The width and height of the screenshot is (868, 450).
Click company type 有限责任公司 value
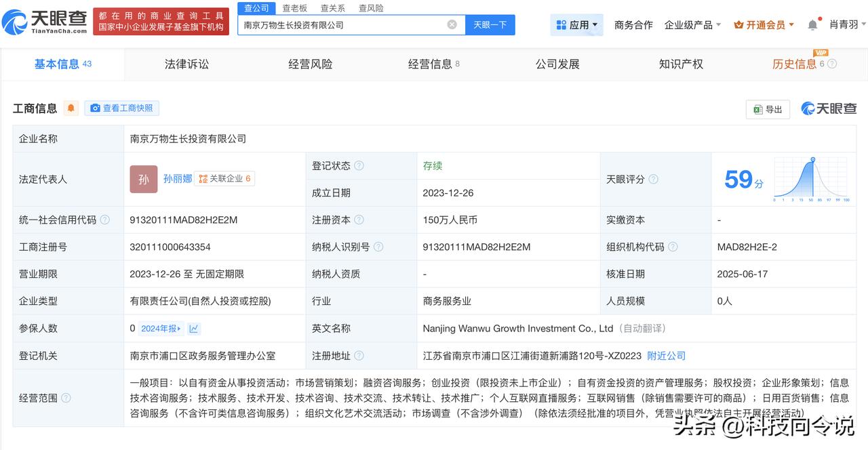pos(200,302)
